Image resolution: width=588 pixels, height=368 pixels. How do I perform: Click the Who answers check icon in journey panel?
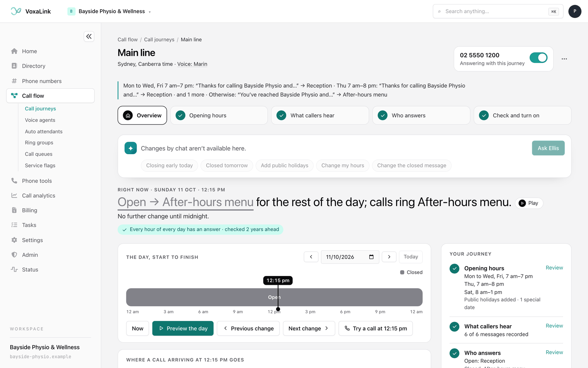click(x=455, y=353)
